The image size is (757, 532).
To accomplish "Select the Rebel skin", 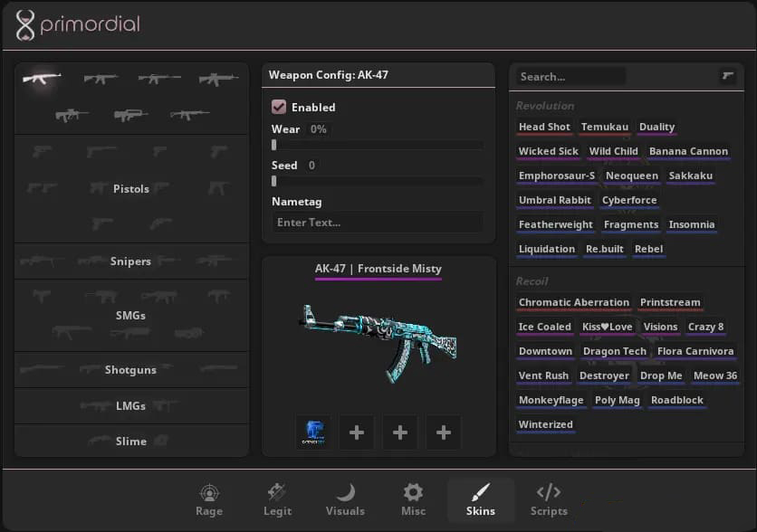I will pos(648,250).
